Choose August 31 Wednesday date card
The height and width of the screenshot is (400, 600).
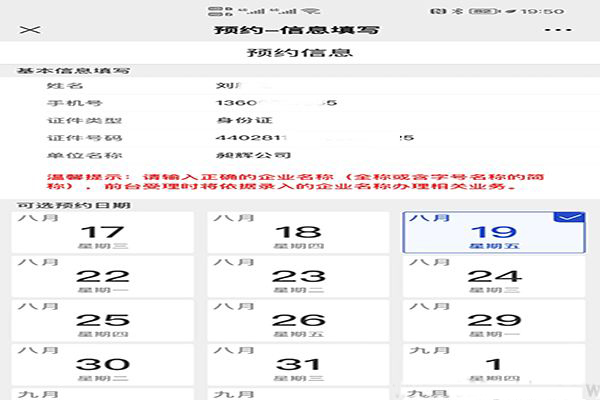point(298,365)
